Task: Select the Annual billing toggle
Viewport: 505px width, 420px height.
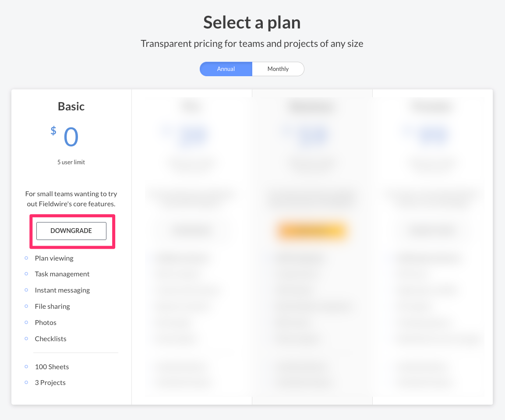Action: 226,69
